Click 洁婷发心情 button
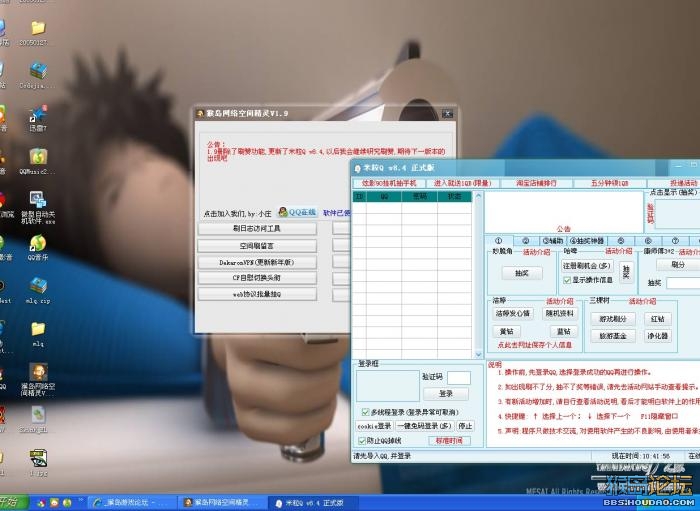Image resolution: width=700 pixels, height=511 pixels. [x=512, y=313]
